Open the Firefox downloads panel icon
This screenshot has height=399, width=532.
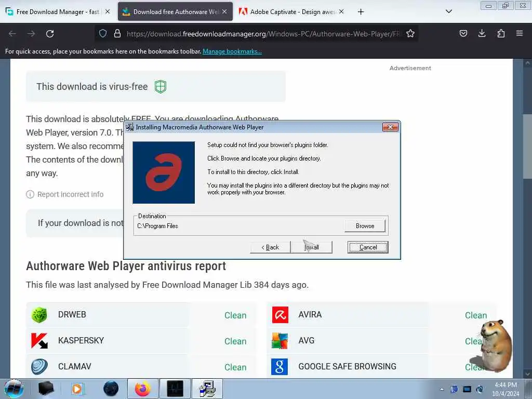tap(482, 33)
